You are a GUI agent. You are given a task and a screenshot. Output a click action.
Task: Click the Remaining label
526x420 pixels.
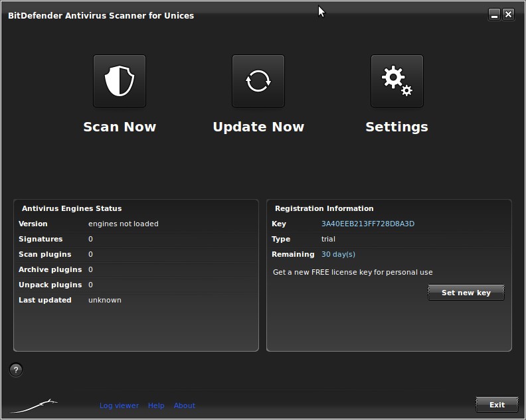coord(293,254)
